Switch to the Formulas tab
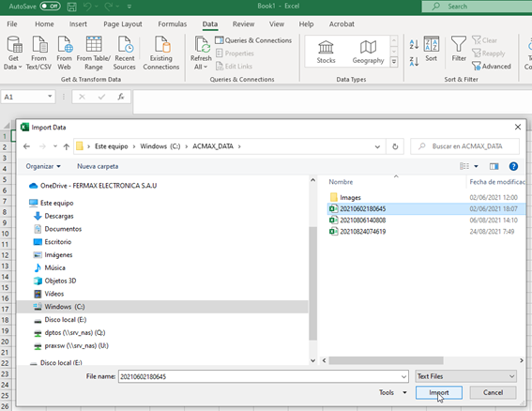 pos(172,24)
